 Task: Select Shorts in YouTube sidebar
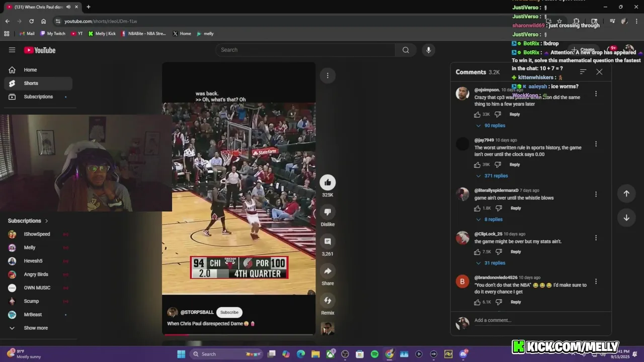pos(38,83)
